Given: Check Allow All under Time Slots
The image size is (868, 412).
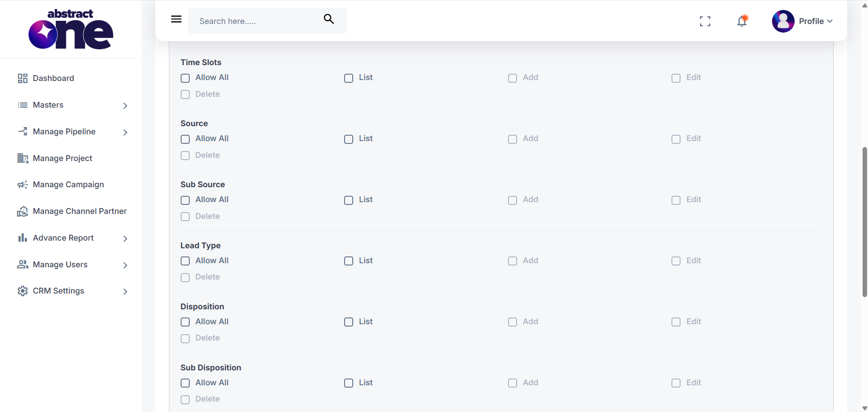Looking at the screenshot, I should click(185, 78).
